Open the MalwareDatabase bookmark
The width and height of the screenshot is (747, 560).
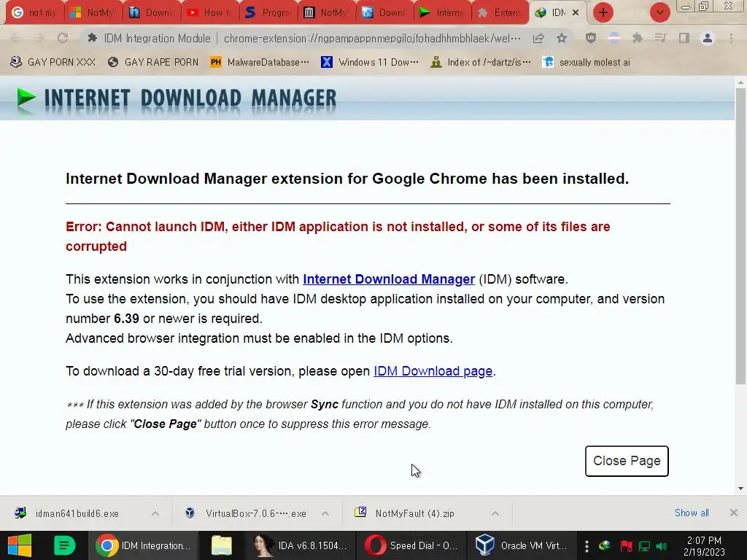tap(259, 62)
